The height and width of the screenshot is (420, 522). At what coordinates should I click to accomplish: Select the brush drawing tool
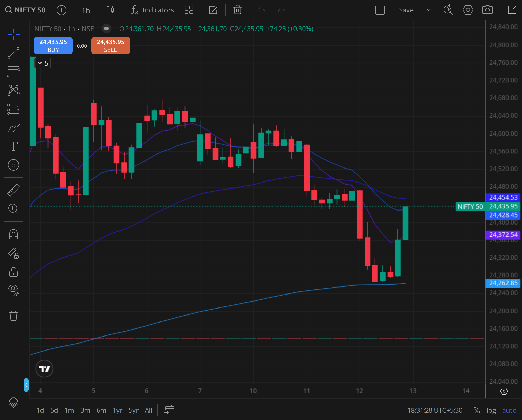point(13,128)
